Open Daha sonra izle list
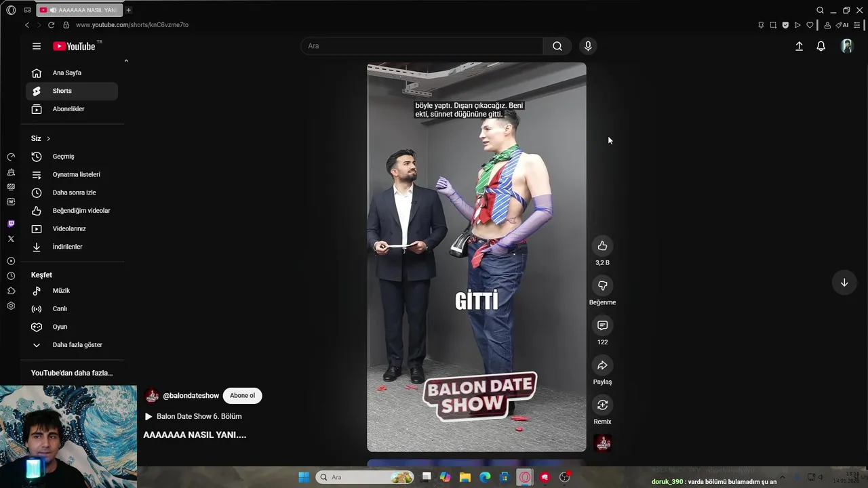Screen dimensions: 868x488 72,192
